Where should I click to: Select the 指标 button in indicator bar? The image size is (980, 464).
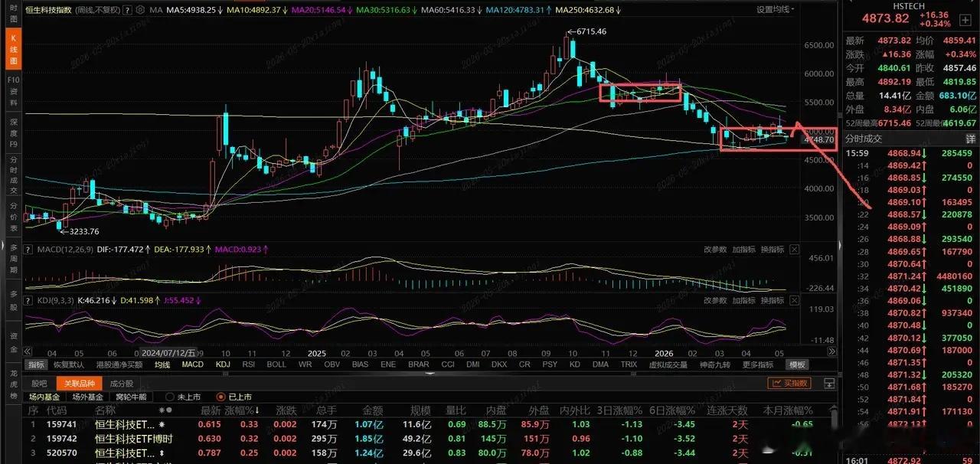tap(36, 364)
